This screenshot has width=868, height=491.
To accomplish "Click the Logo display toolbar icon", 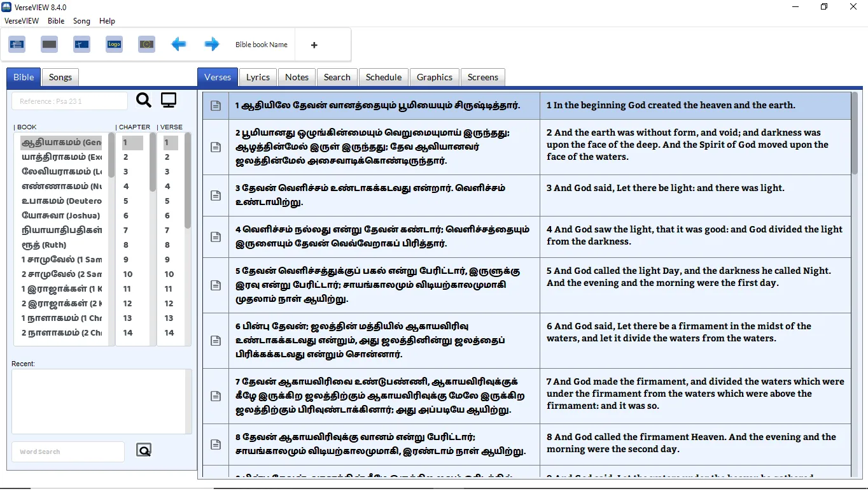I will click(x=114, y=44).
